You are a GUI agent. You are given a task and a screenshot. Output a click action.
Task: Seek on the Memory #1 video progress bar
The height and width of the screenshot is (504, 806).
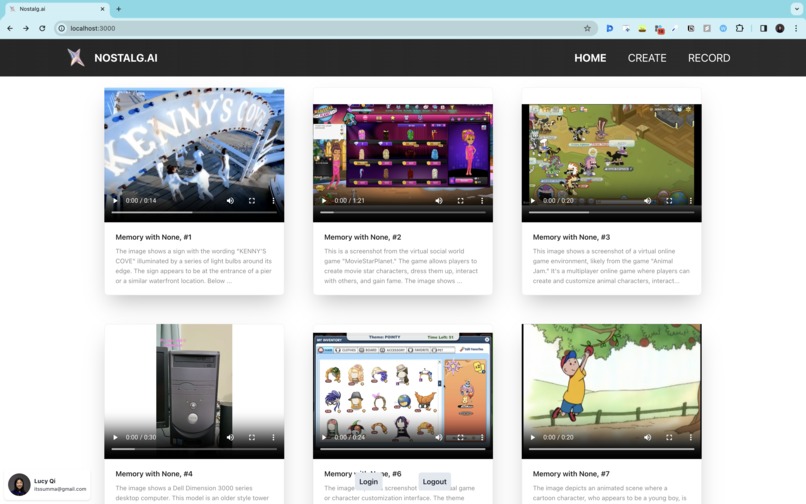coord(194,212)
